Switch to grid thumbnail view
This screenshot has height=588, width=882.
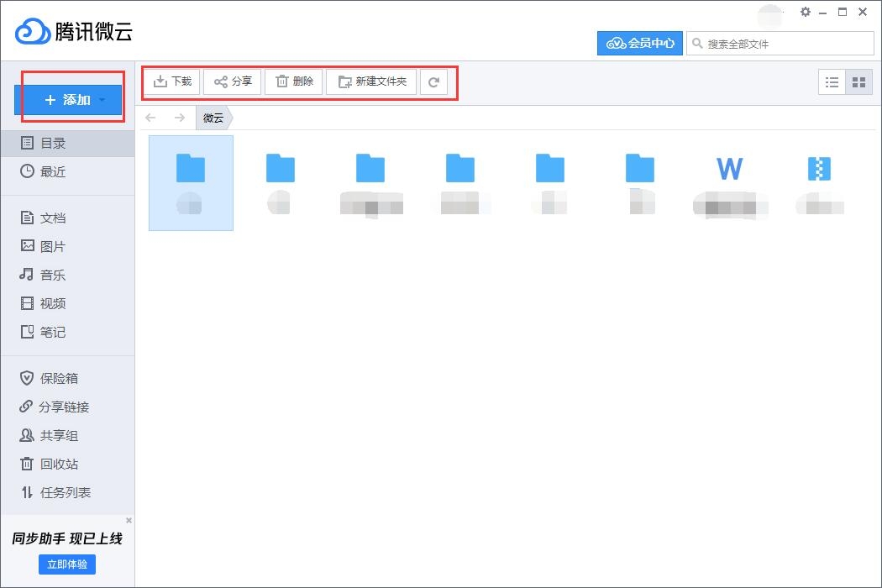[x=859, y=82]
